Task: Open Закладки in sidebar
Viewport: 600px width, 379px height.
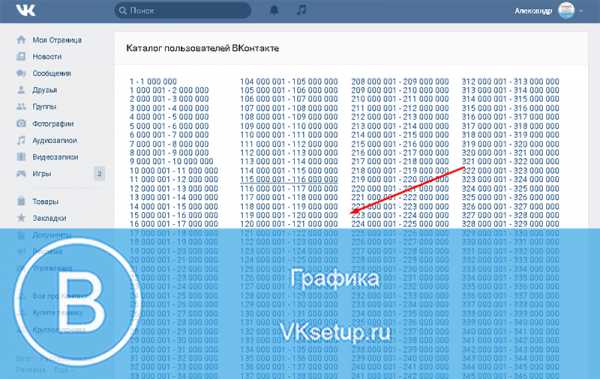Action: [49, 218]
